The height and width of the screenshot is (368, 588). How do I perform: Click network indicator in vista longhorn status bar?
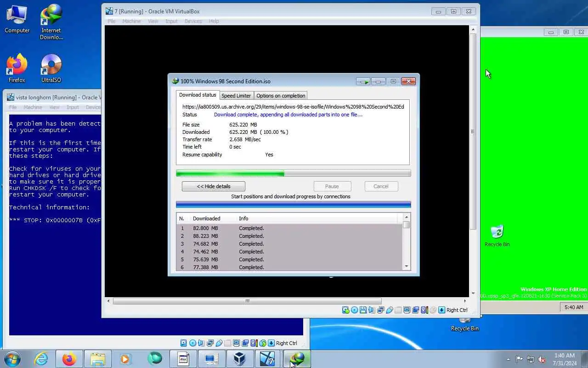click(x=210, y=343)
